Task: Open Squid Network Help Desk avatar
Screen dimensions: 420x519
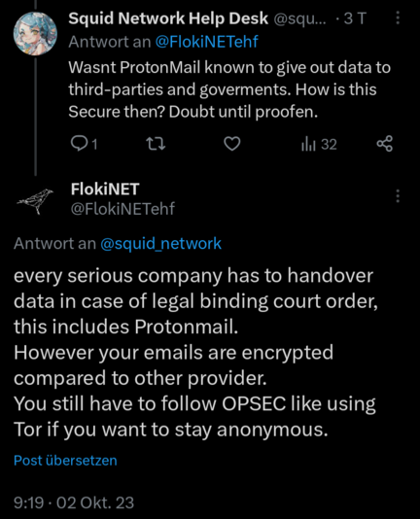Action: (x=35, y=33)
